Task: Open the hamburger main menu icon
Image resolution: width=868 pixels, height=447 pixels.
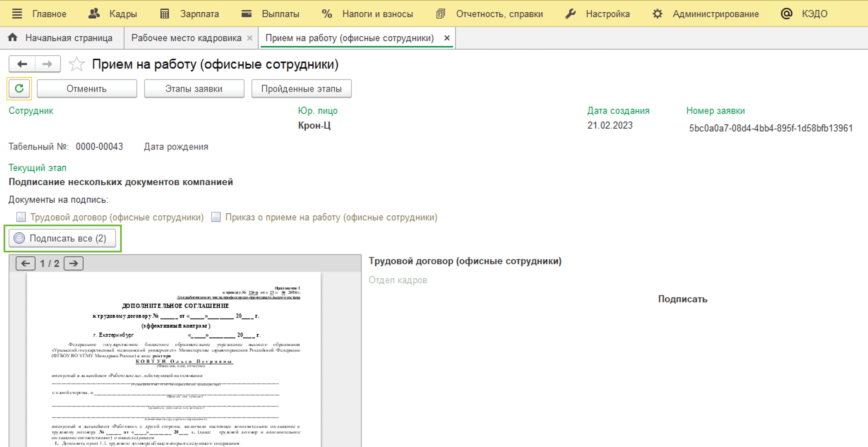Action: click(x=17, y=14)
